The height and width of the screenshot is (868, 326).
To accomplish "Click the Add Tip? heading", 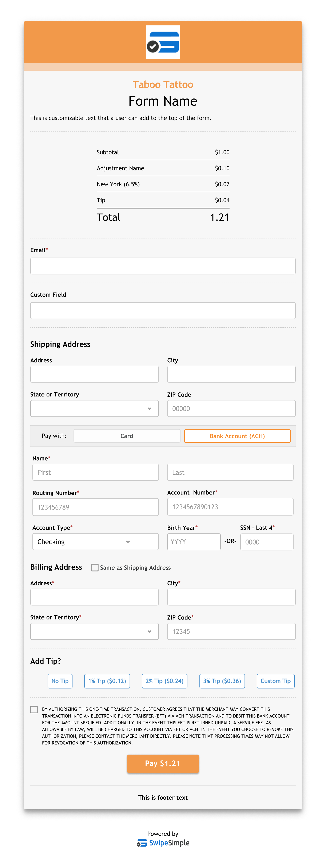I will (x=45, y=661).
